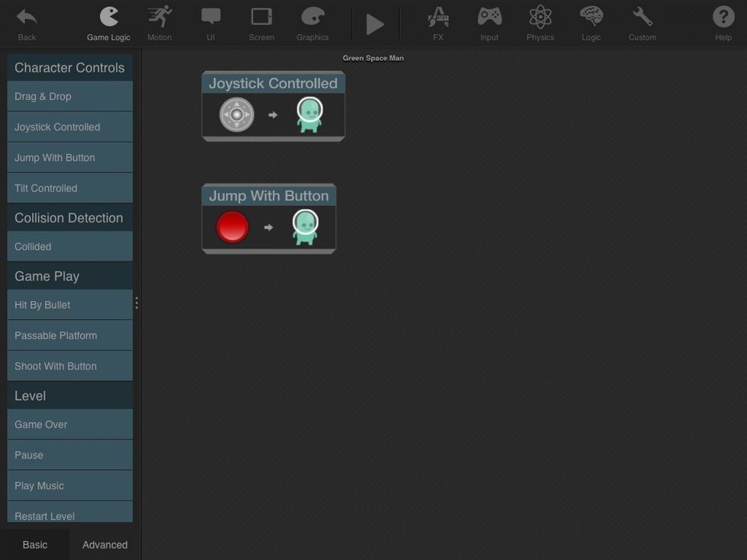
Task: Select the Logic brain icon
Action: tap(591, 21)
